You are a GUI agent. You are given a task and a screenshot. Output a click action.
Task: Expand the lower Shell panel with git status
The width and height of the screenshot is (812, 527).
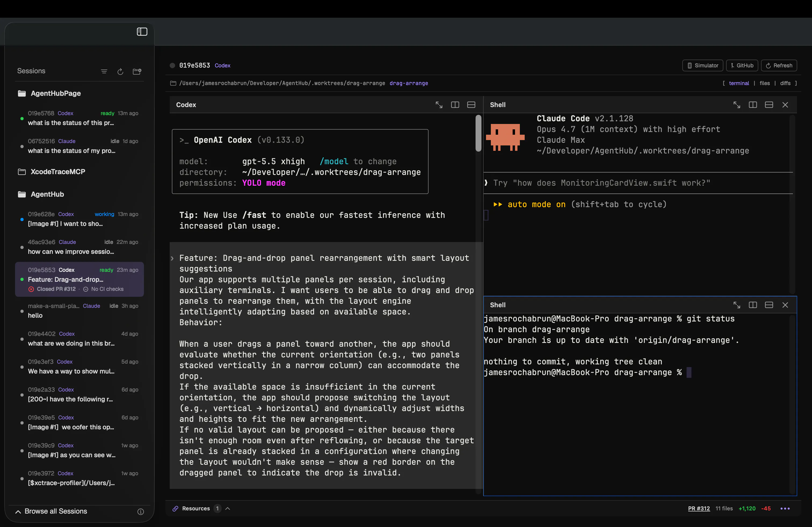tap(737, 305)
